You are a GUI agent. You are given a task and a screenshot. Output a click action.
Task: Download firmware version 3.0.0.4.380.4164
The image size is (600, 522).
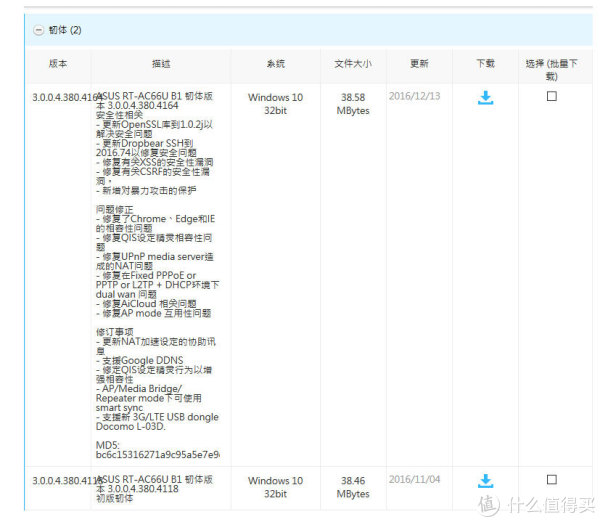pyautogui.click(x=485, y=98)
